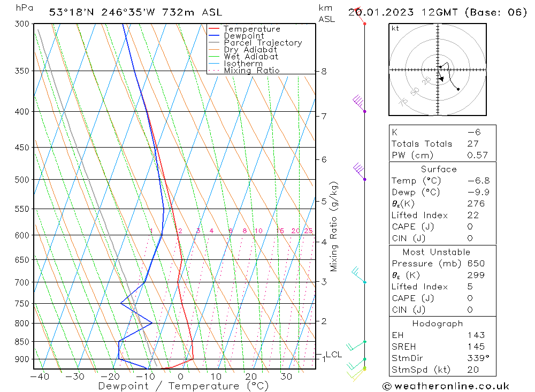This screenshot has width=535, height=392.
Task: Click the weatheronline.co.uk copyright text
Action: tap(446, 386)
